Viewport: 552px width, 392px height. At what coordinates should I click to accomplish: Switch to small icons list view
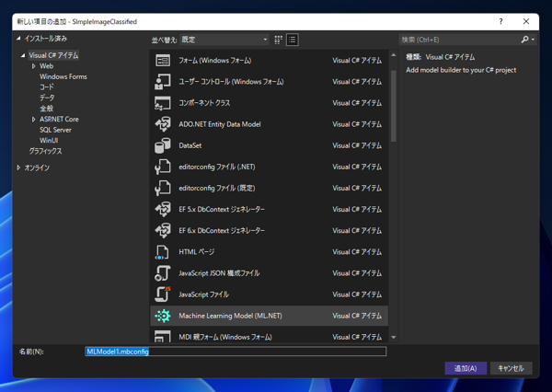[x=293, y=40]
